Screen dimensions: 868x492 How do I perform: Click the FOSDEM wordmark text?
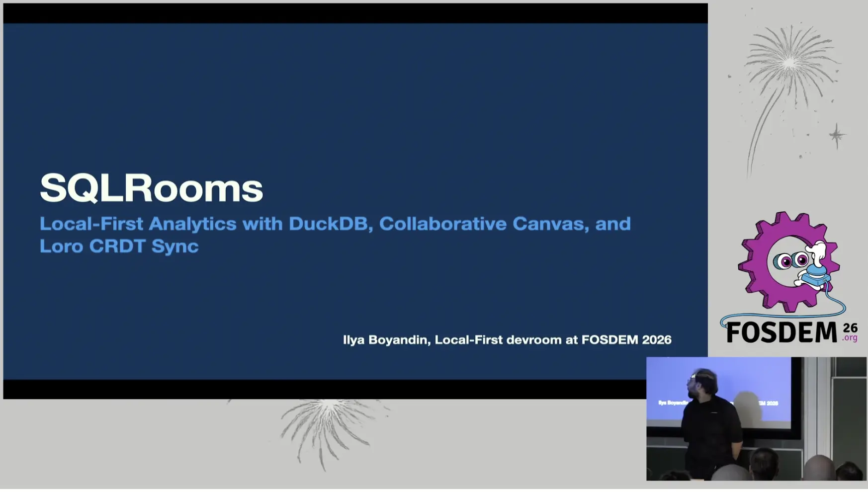tap(782, 332)
